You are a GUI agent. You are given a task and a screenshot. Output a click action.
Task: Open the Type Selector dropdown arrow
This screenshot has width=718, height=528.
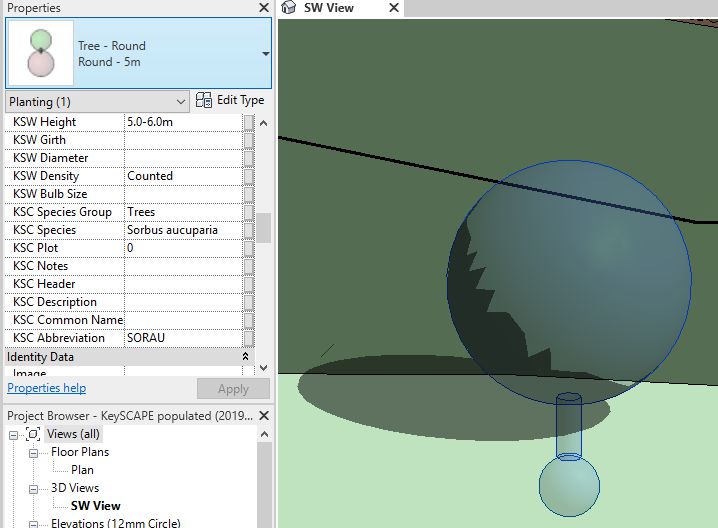(265, 54)
